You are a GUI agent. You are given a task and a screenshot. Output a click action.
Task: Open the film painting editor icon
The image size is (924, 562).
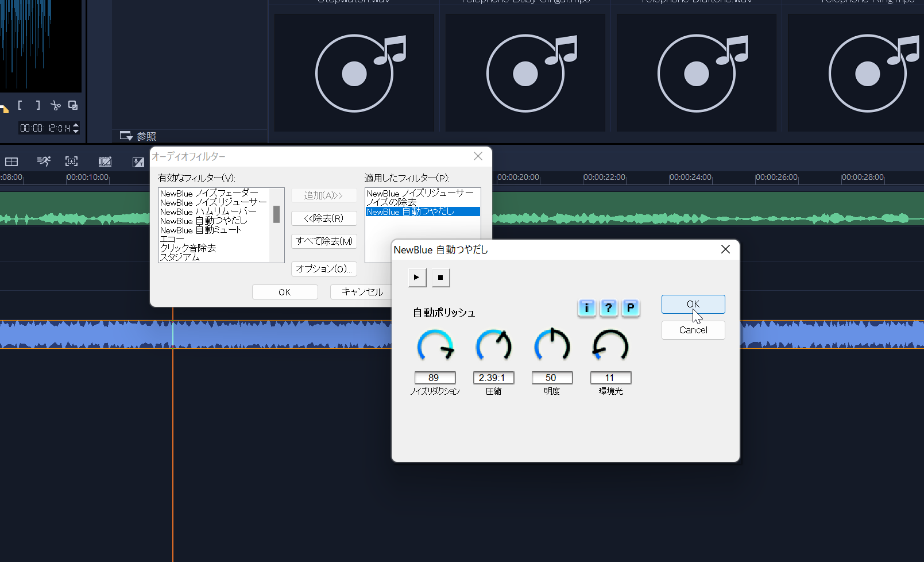tap(105, 161)
